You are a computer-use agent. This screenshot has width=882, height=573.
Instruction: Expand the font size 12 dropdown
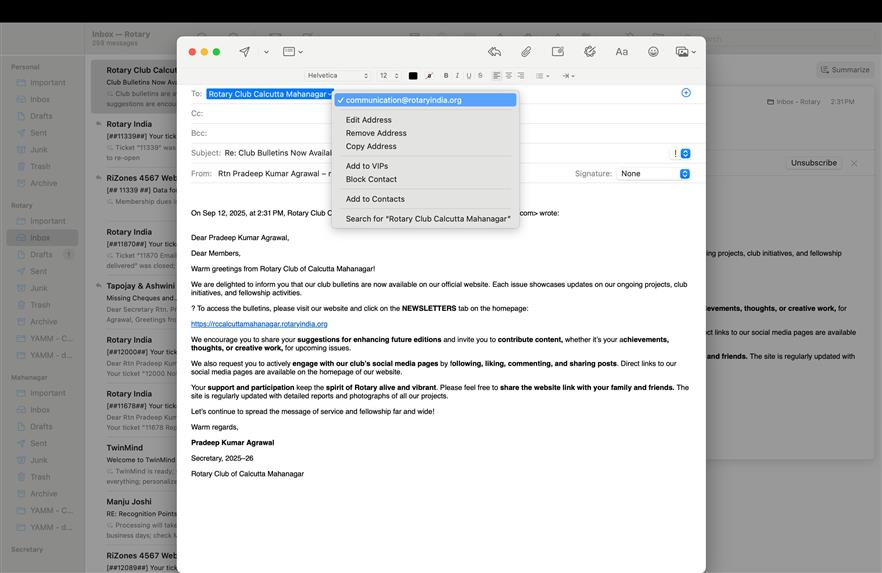(389, 76)
